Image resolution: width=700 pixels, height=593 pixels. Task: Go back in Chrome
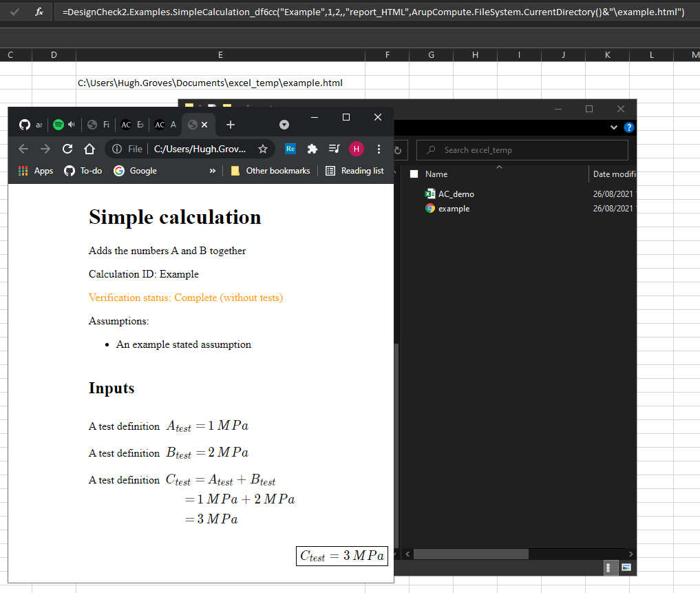click(x=23, y=149)
